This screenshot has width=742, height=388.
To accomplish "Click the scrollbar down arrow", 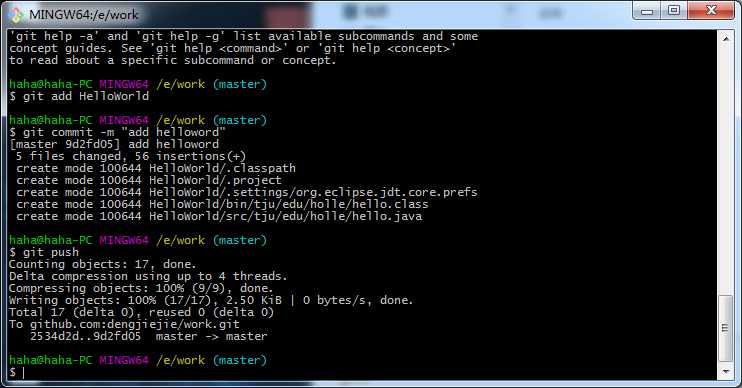I will [725, 372].
